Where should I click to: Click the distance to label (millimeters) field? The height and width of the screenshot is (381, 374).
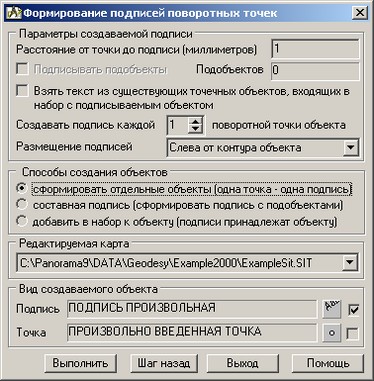click(x=315, y=49)
